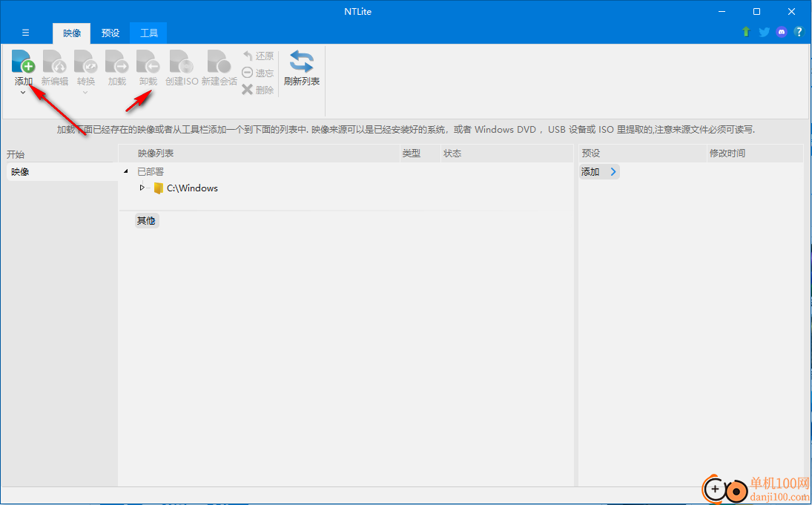Screen dimensions: 812x505
Task: Select the C:\Windows image entry
Action: pyautogui.click(x=192, y=188)
